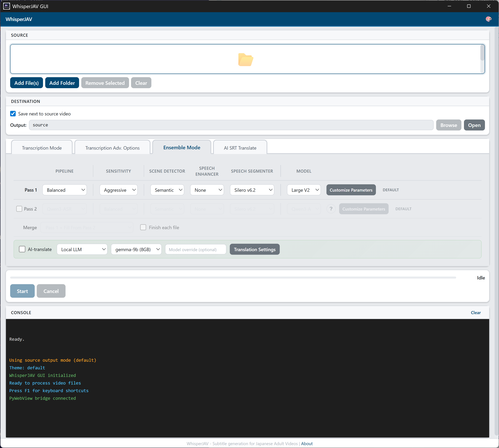Click the Add Folder button
The height and width of the screenshot is (448, 499).
click(62, 83)
